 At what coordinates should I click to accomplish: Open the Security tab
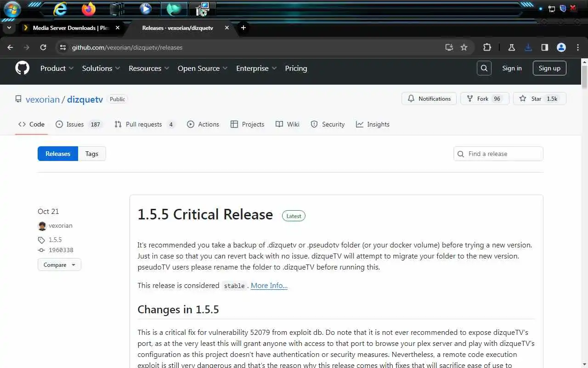[x=328, y=124]
